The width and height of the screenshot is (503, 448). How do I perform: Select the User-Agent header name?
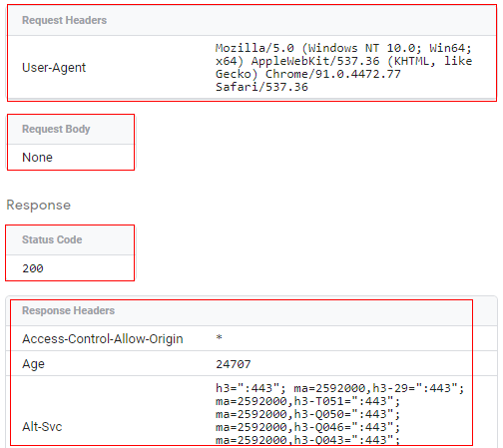tap(54, 68)
